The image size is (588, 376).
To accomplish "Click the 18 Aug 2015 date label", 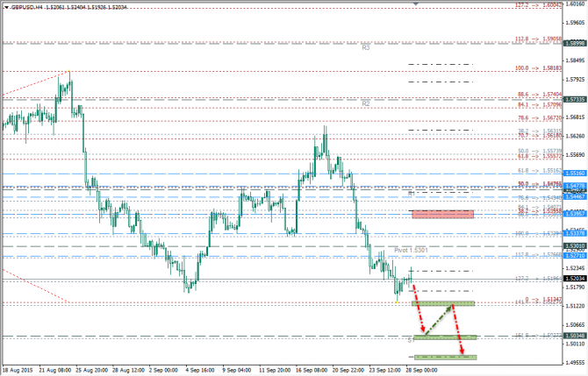I will pos(19,370).
